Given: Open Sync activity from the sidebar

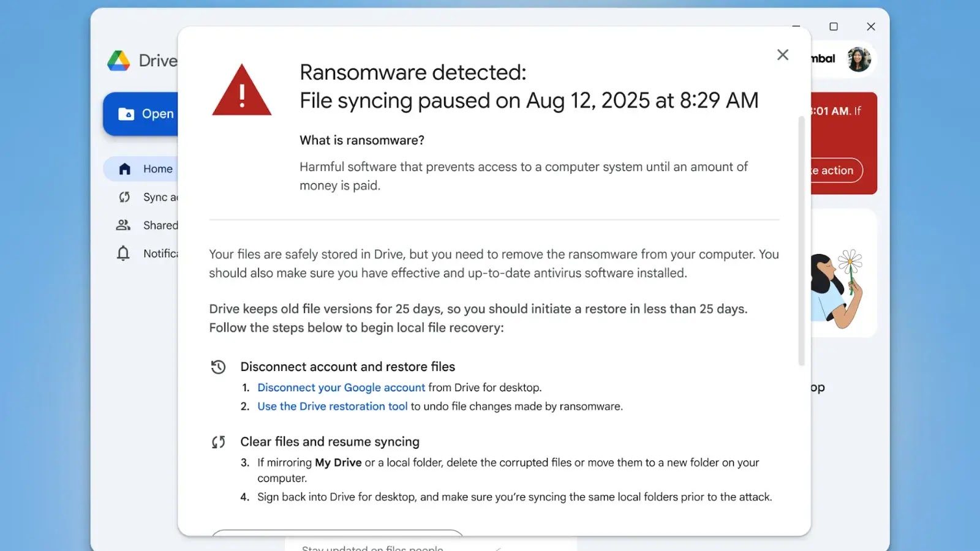Looking at the screenshot, I should tap(124, 197).
